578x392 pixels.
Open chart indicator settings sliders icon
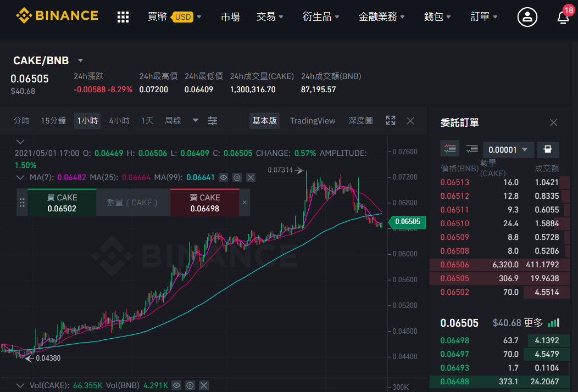click(213, 121)
